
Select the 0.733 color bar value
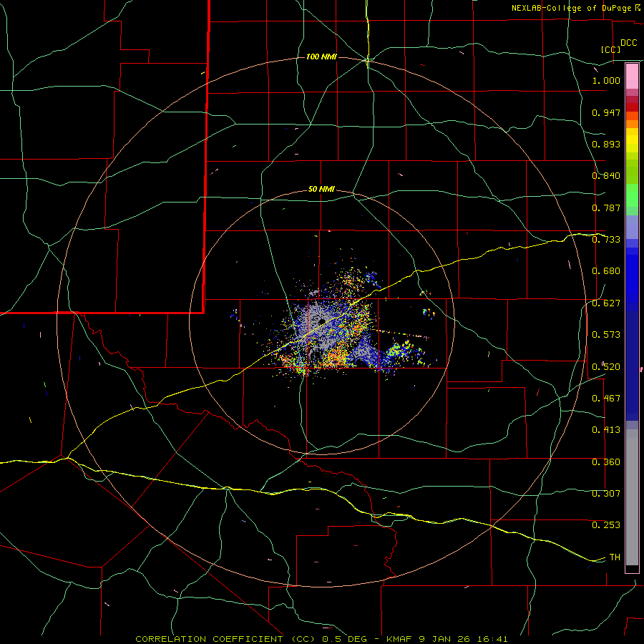[x=606, y=240]
